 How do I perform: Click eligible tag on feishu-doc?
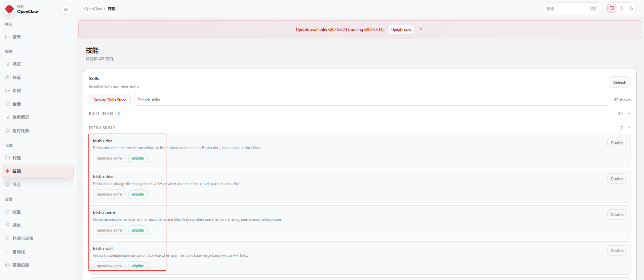pyautogui.click(x=138, y=159)
